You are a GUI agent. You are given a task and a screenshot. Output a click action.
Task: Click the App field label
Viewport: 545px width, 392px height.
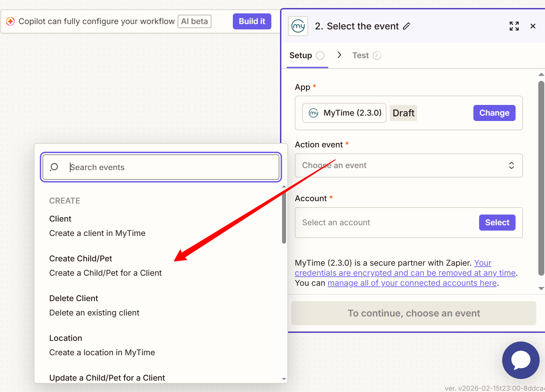[302, 88]
